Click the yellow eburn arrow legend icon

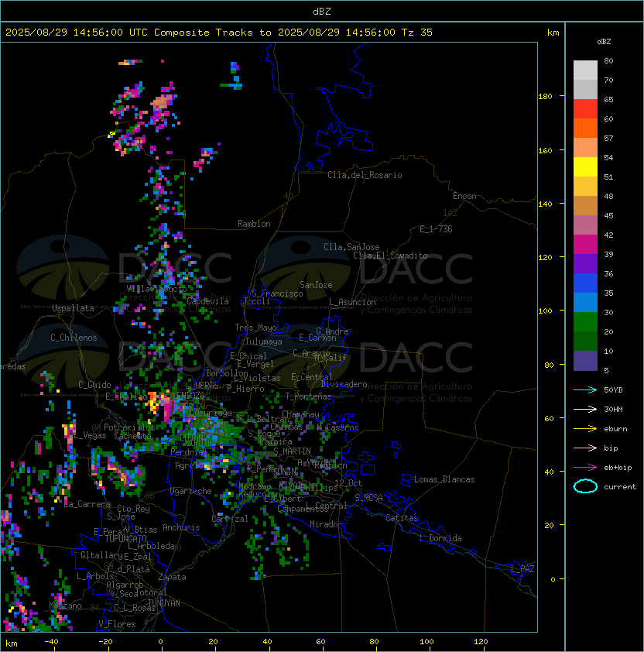pos(585,429)
